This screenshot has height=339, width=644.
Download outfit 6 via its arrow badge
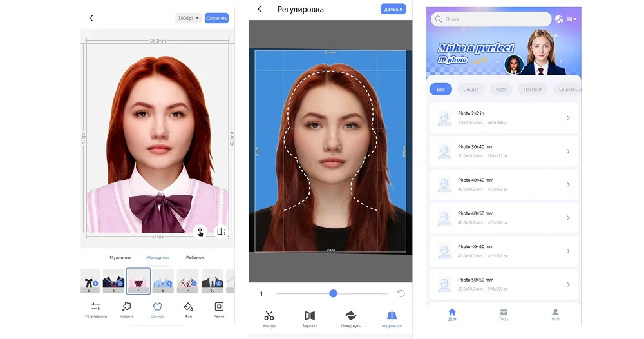(120, 284)
